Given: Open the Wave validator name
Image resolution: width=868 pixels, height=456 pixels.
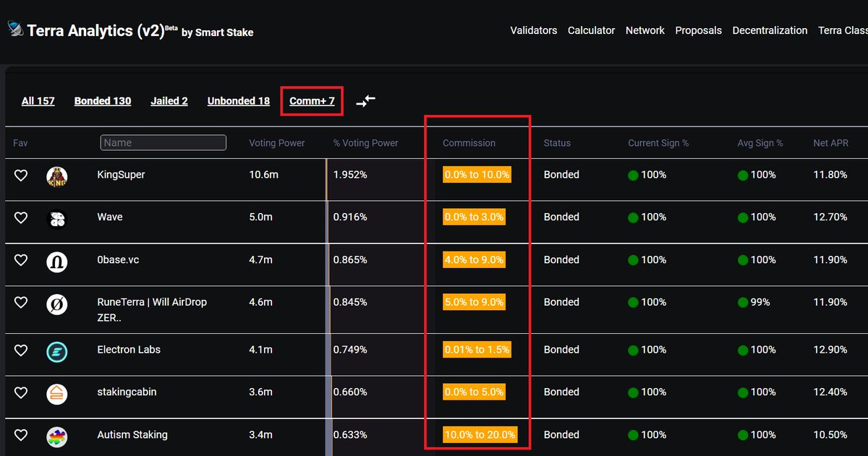Looking at the screenshot, I should click(110, 217).
